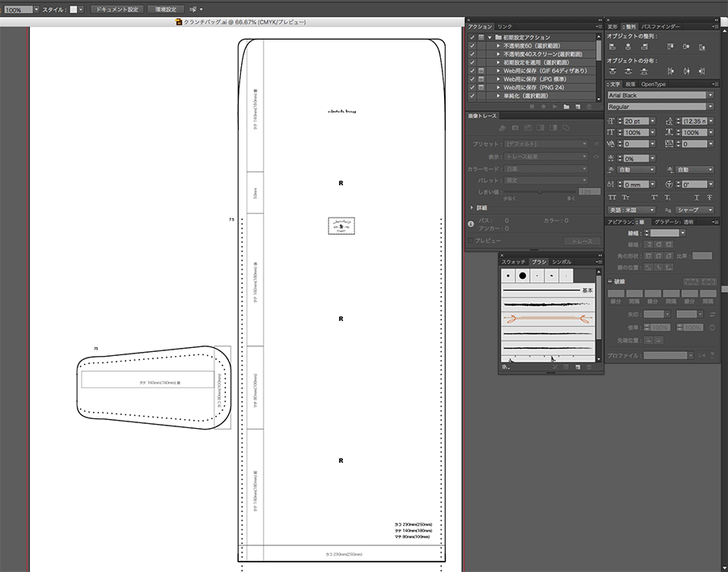Click create new set folder icon in Actions panel
The image size is (728, 572).
coord(566,106)
